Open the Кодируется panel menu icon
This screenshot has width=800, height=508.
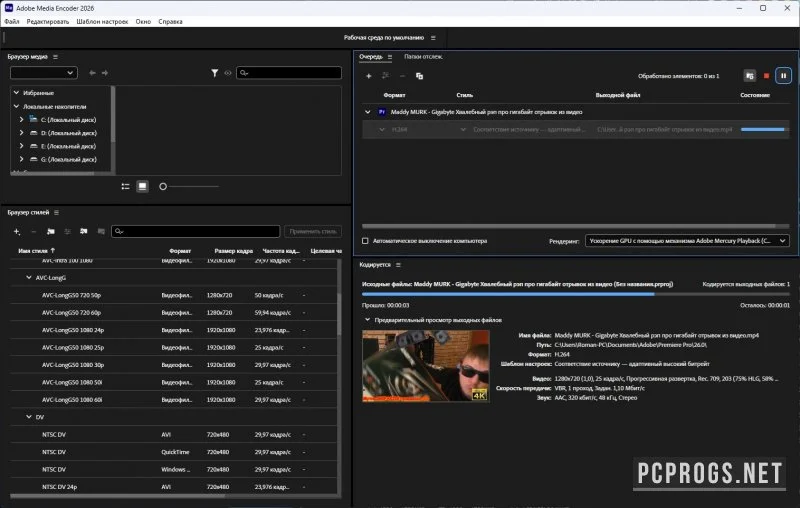pyautogui.click(x=398, y=265)
